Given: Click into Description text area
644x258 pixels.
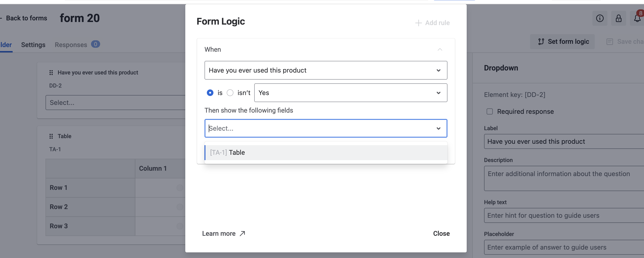Looking at the screenshot, I should pos(564,178).
